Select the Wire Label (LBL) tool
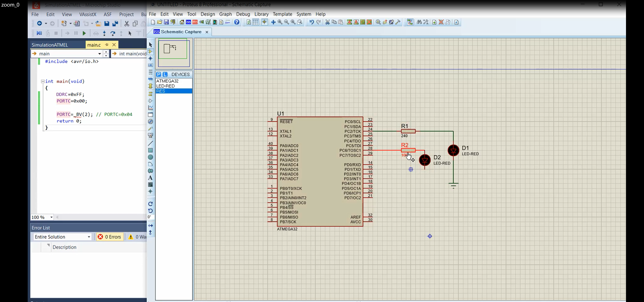The height and width of the screenshot is (302, 644). point(151,65)
